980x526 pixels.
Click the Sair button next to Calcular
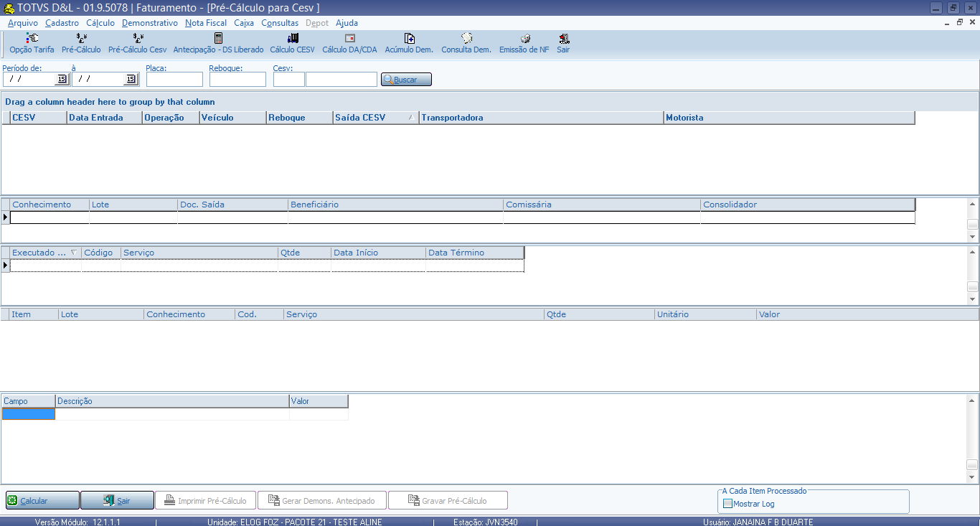[x=117, y=500]
